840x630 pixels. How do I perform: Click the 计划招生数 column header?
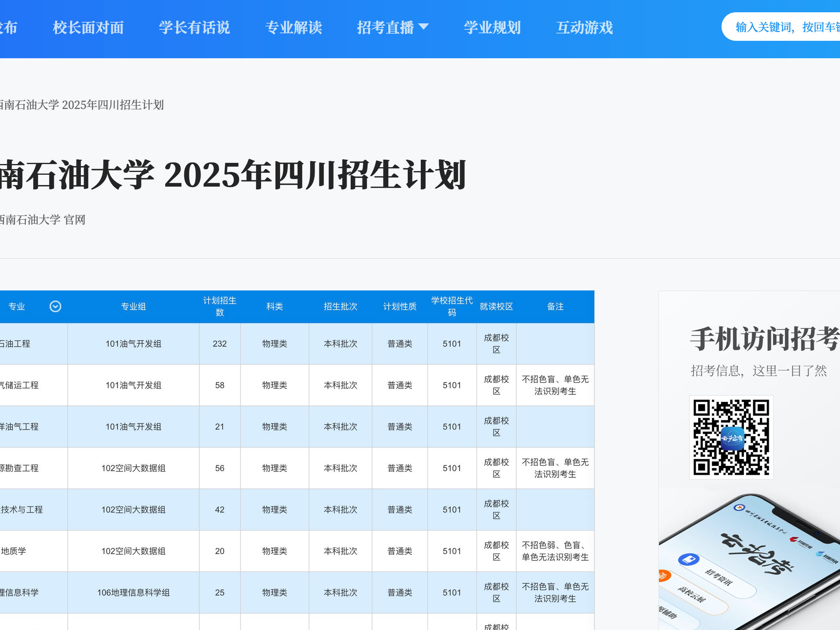[220, 307]
